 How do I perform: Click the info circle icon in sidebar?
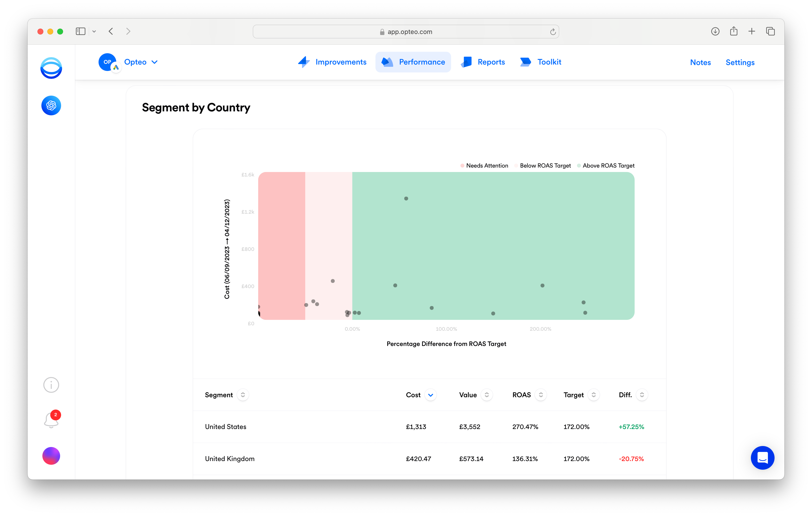tap(51, 385)
